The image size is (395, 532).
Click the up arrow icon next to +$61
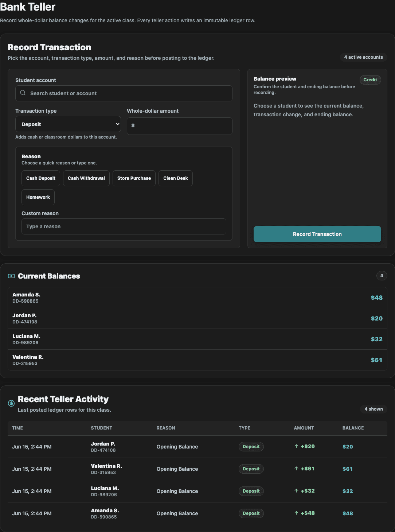point(297,469)
